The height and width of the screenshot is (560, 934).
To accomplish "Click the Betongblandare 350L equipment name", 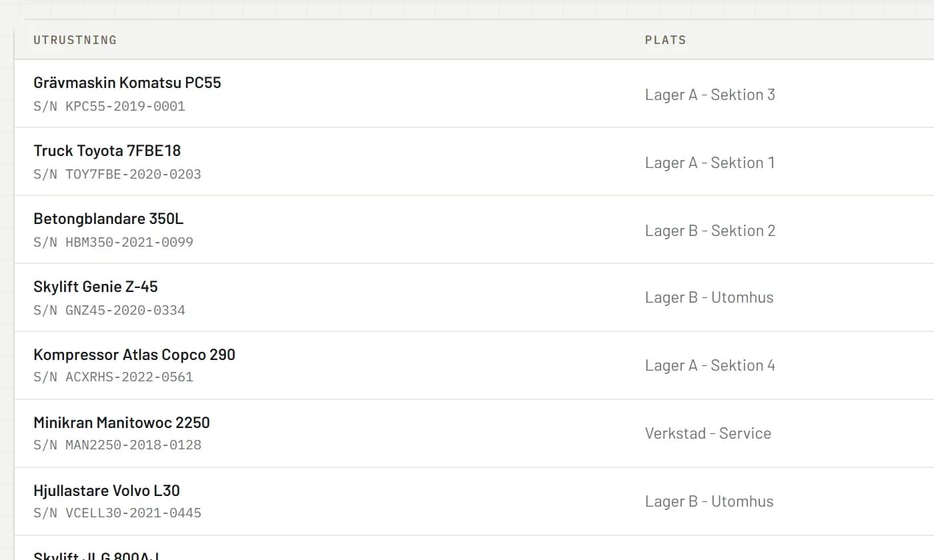I will [109, 219].
